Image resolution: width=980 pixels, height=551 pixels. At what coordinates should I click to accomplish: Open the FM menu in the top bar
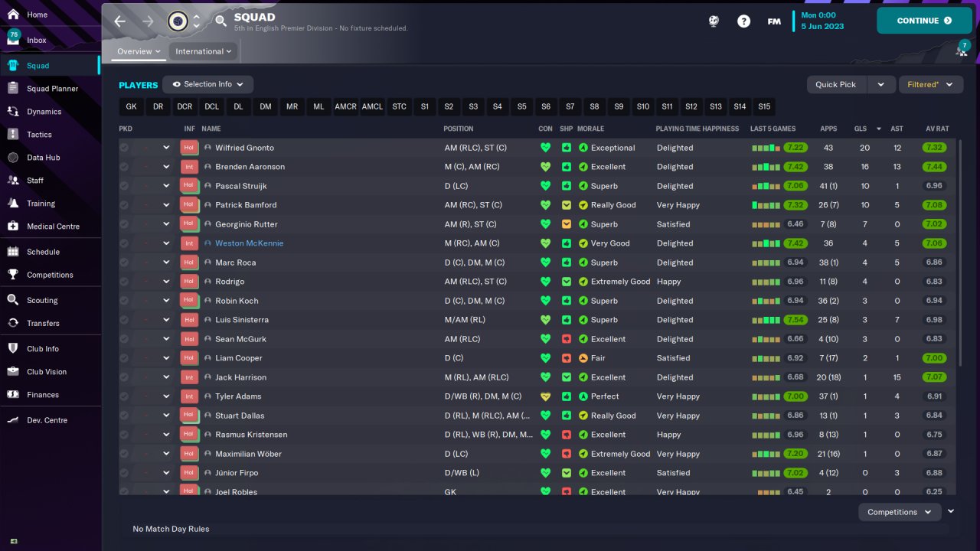(774, 21)
